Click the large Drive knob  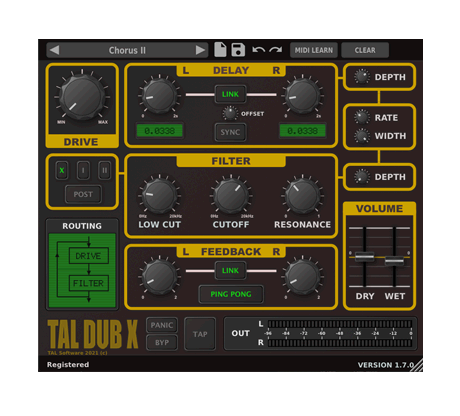click(82, 97)
